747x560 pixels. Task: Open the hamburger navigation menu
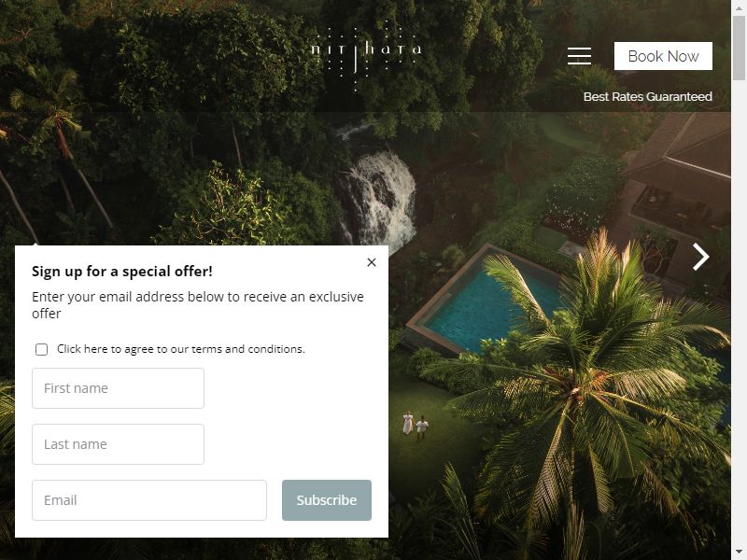tap(579, 56)
